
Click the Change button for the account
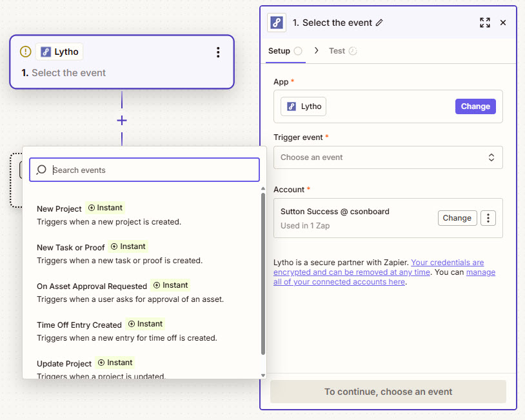[x=457, y=218]
